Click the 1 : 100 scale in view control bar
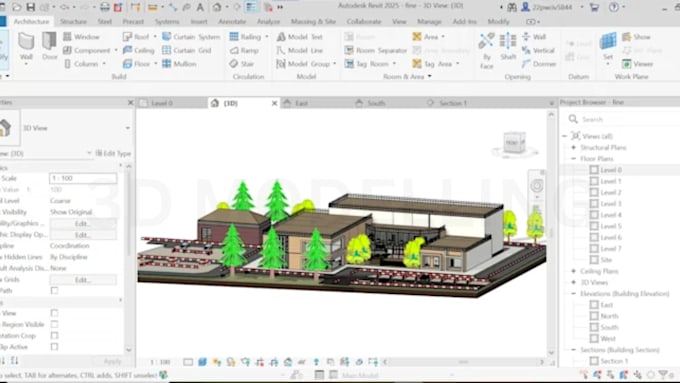The image size is (680, 383). tap(160, 362)
